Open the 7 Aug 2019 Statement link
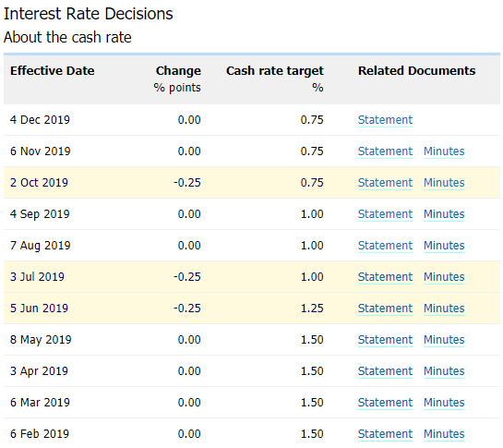The height and width of the screenshot is (448, 503). coord(385,246)
